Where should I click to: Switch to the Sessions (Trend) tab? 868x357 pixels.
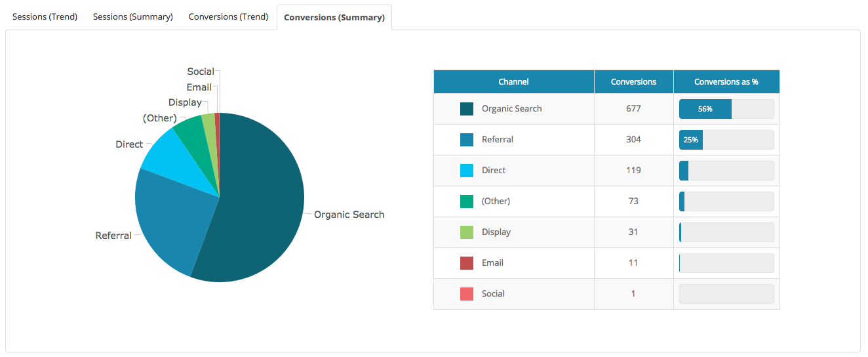point(45,17)
